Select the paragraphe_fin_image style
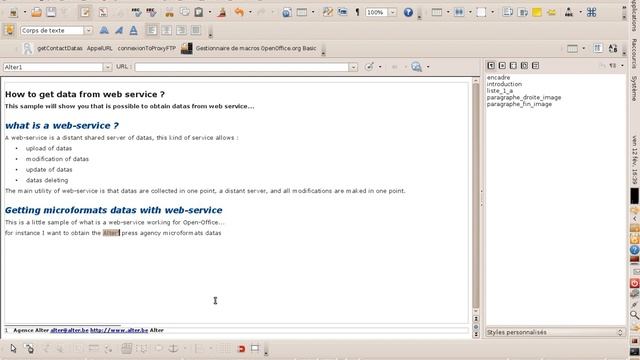The image size is (640, 360). [519, 104]
